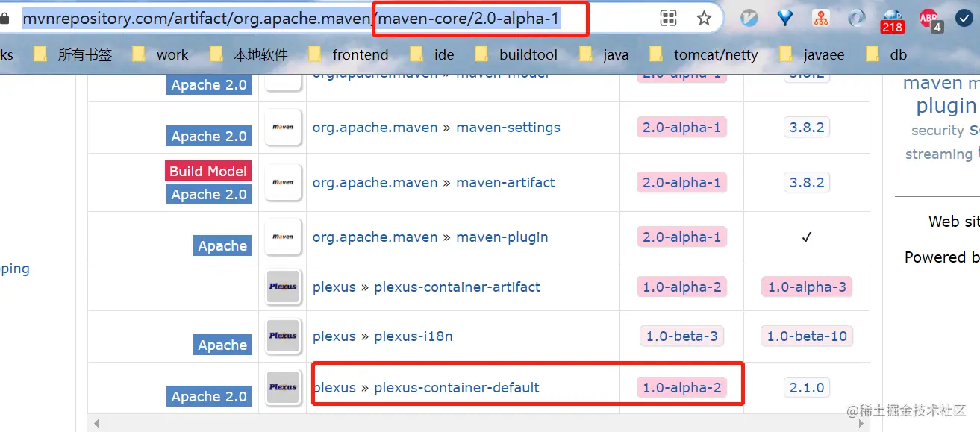
Task: Click the maven-plugin row logo thumbnail
Action: [283, 237]
